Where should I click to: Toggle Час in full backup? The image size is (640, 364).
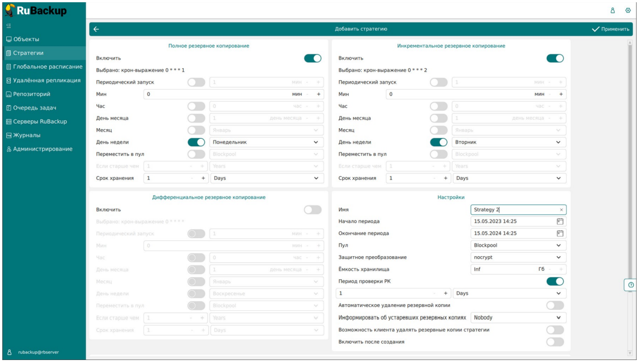point(197,107)
